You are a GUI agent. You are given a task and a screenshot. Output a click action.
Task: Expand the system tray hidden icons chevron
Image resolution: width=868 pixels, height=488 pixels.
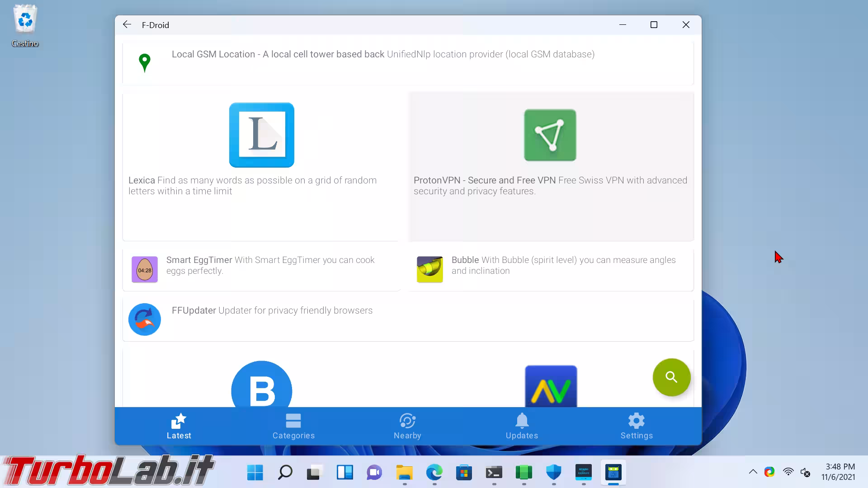point(753,472)
